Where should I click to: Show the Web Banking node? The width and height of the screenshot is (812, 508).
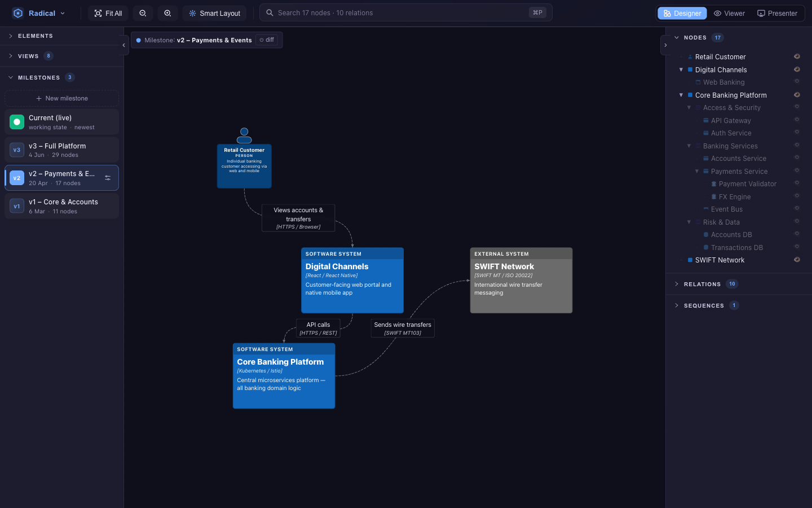(797, 82)
